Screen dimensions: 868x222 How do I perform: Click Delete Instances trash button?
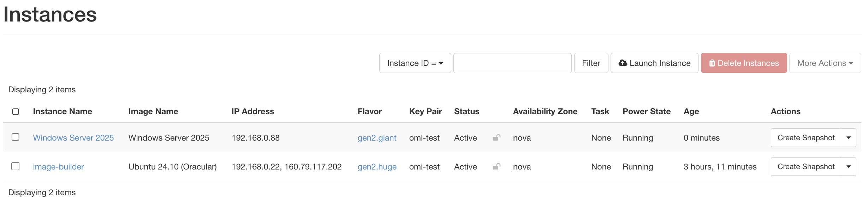tap(744, 63)
